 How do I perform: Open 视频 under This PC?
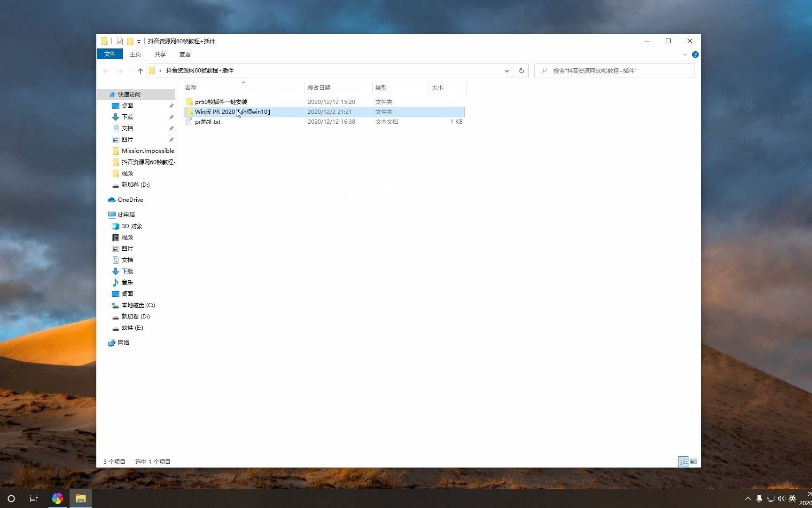(x=127, y=238)
